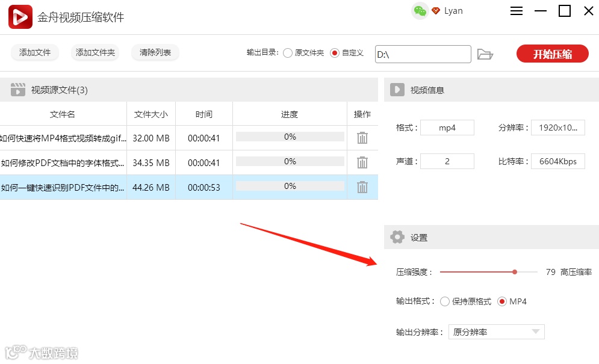The height and width of the screenshot is (364, 599).
Task: Click the Lyan username
Action: pos(453,11)
